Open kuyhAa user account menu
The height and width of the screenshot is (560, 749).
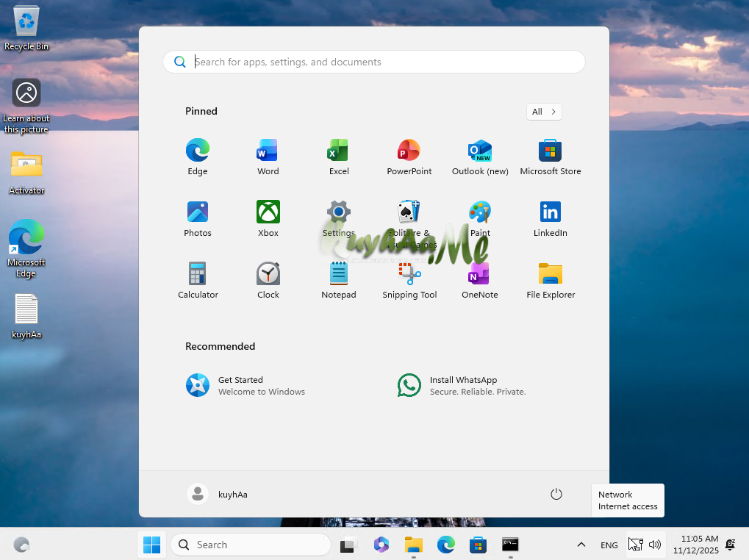(218, 494)
